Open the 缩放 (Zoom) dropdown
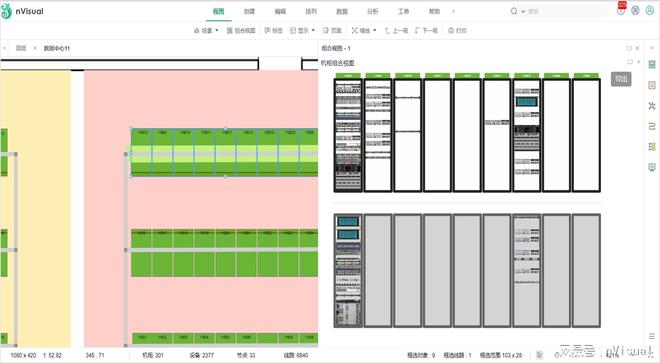Screen dimensions: 660x363 364,30
